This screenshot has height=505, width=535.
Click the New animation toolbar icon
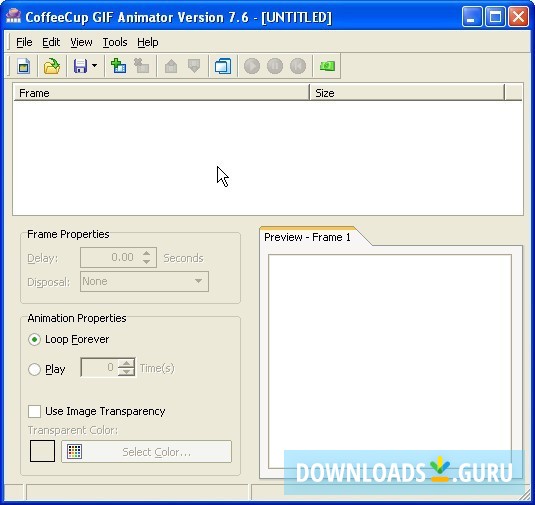click(x=24, y=66)
